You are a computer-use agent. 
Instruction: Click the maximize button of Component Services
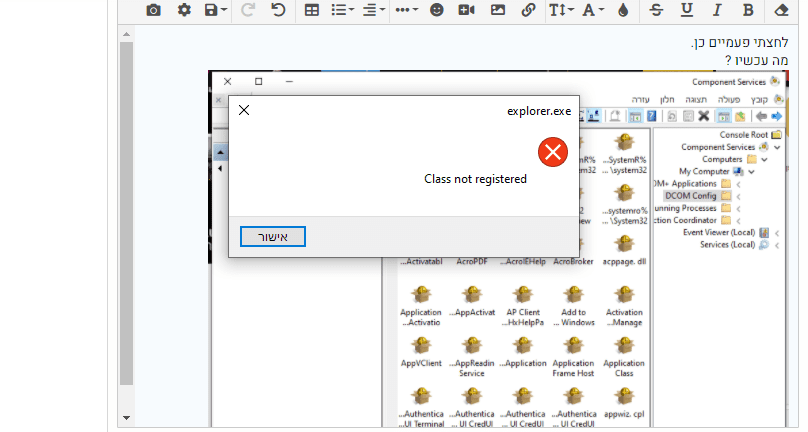tap(259, 81)
